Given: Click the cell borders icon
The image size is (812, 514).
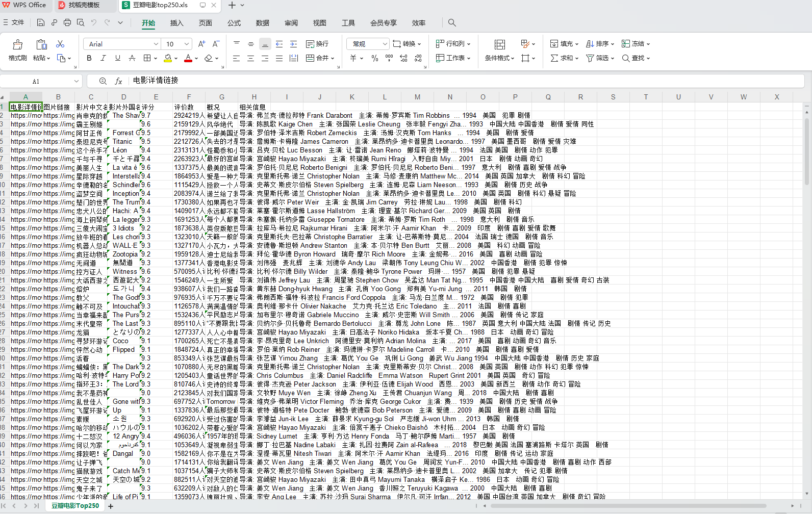Looking at the screenshot, I should pyautogui.click(x=147, y=58).
